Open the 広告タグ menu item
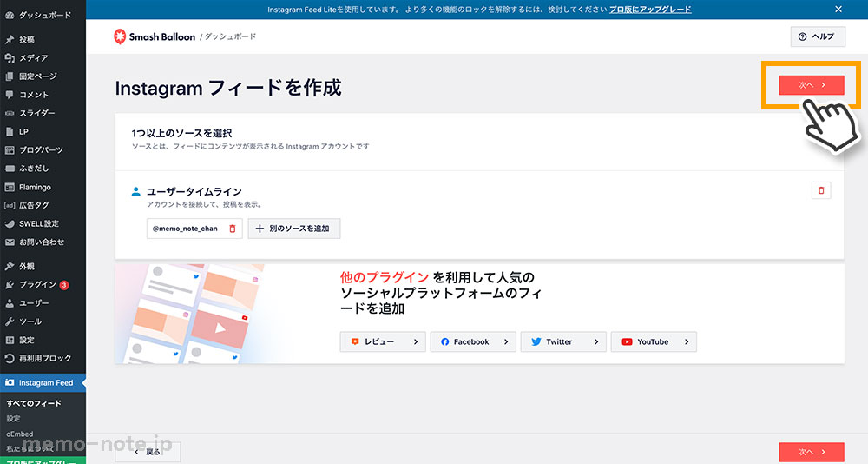 [x=43, y=205]
